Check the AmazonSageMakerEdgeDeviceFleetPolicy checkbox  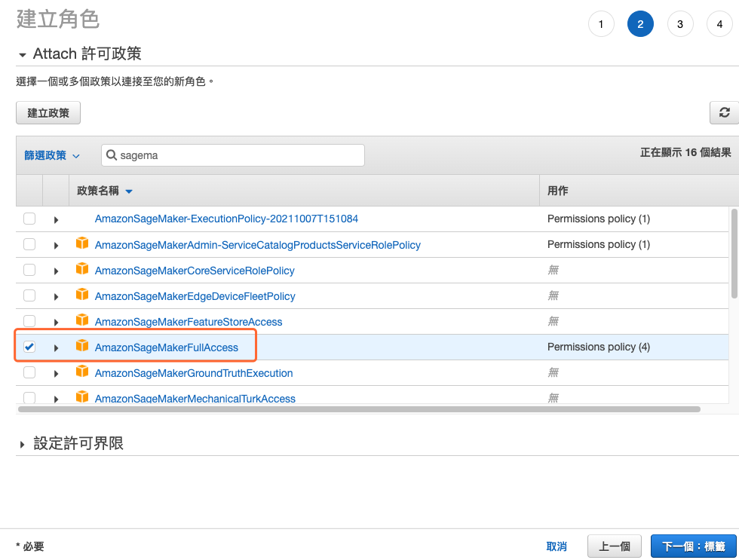29,295
